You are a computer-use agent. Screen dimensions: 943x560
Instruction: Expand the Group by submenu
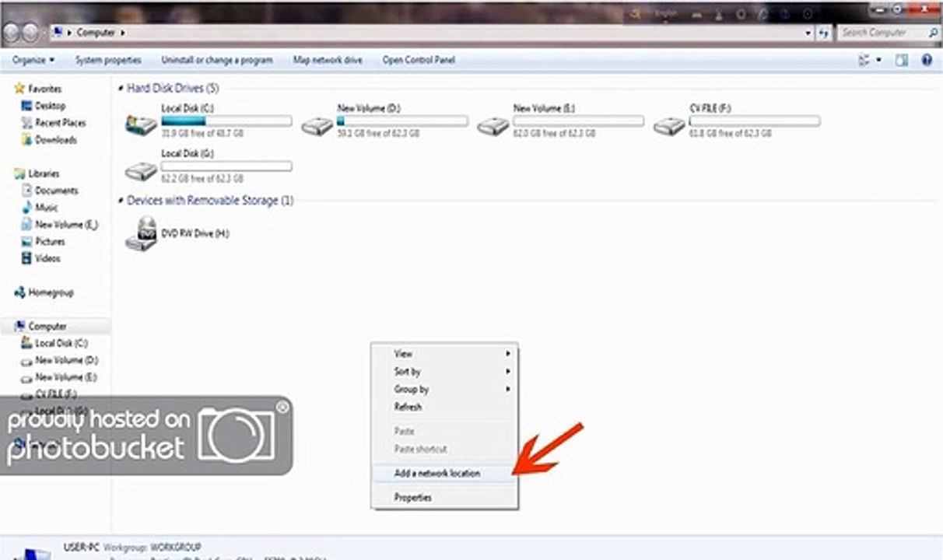[444, 389]
